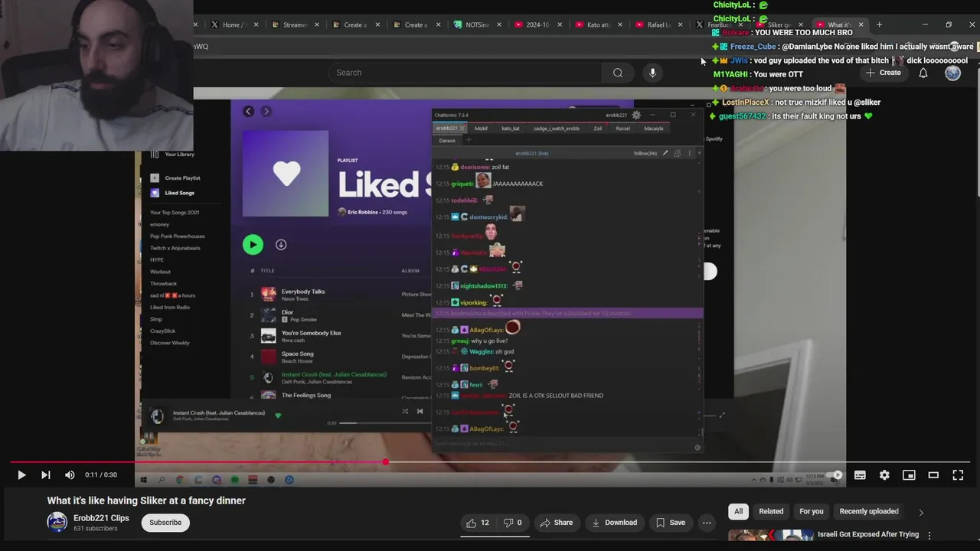Dislike the video
Viewport: 980px width, 551px height.
pos(512,523)
